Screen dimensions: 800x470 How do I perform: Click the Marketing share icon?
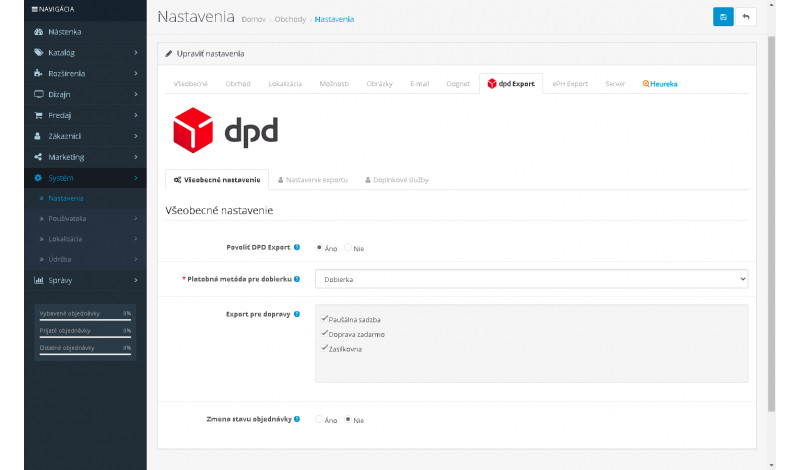(x=38, y=157)
